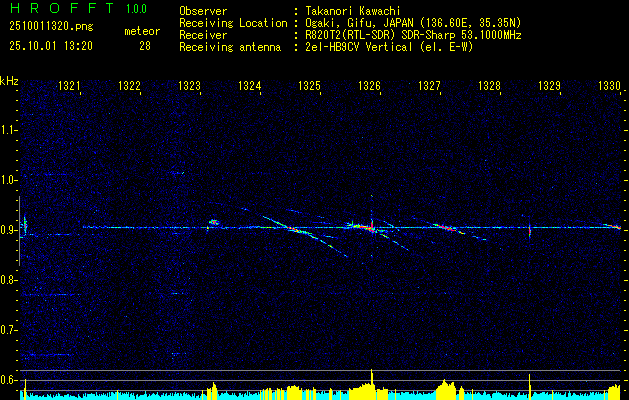Click the 'Observer' field label

point(203,11)
